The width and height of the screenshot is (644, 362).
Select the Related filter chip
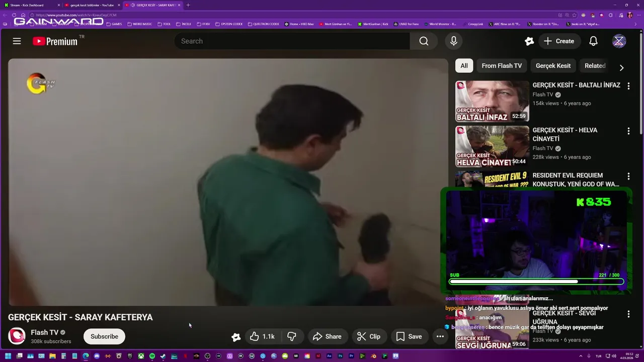click(595, 66)
